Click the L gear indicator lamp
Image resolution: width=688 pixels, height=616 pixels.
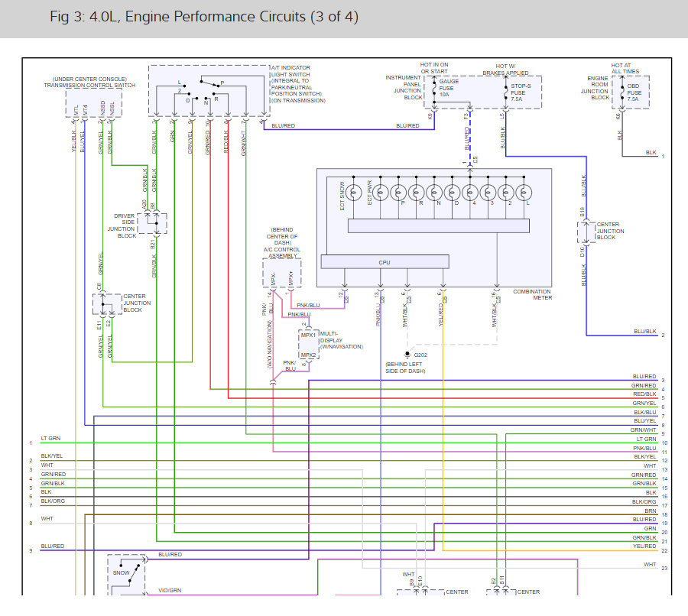point(524,193)
